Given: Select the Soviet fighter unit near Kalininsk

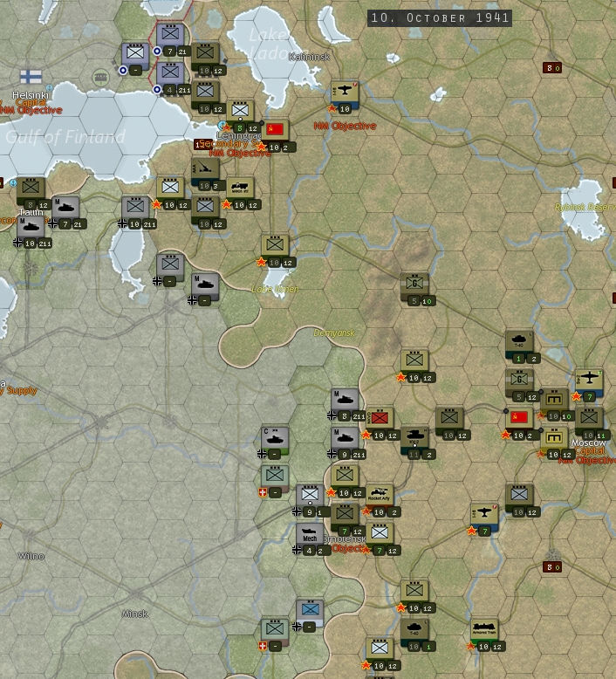Looking at the screenshot, I should point(345,92).
